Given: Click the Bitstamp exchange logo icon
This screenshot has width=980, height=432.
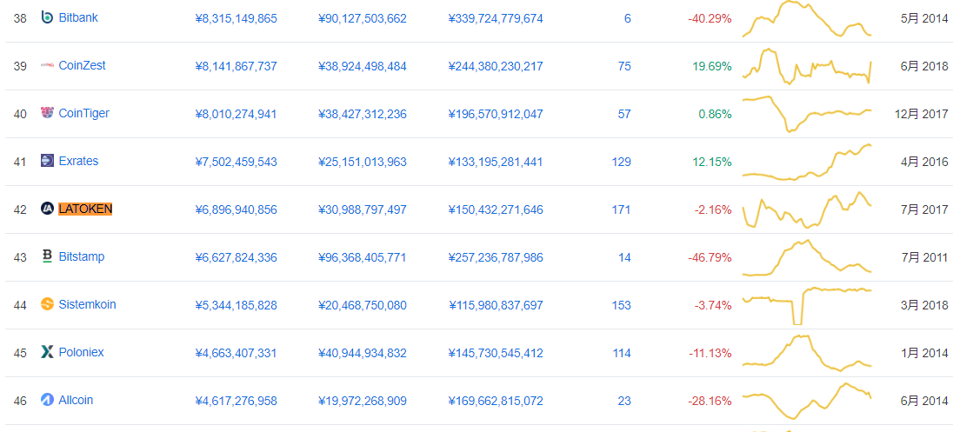Looking at the screenshot, I should pos(47,256).
